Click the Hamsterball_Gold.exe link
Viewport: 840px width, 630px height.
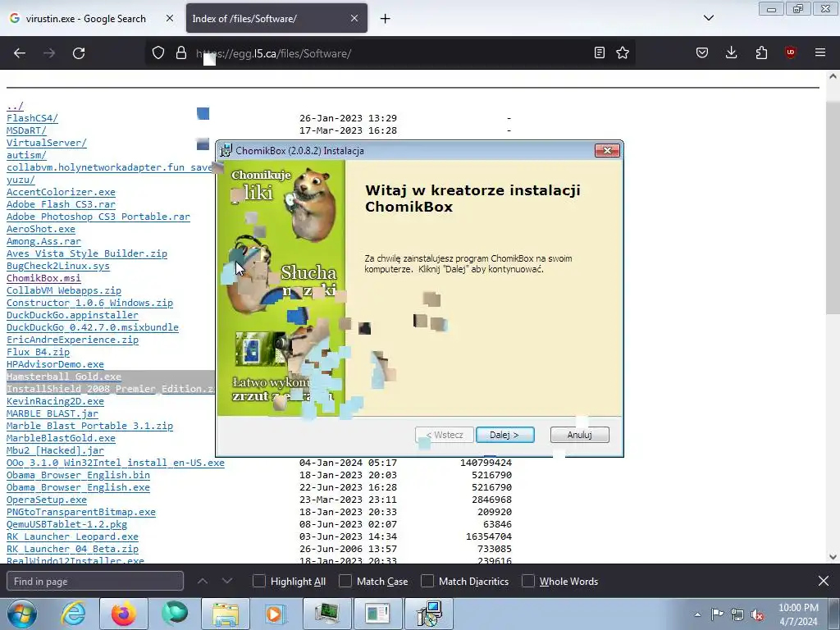tap(64, 377)
